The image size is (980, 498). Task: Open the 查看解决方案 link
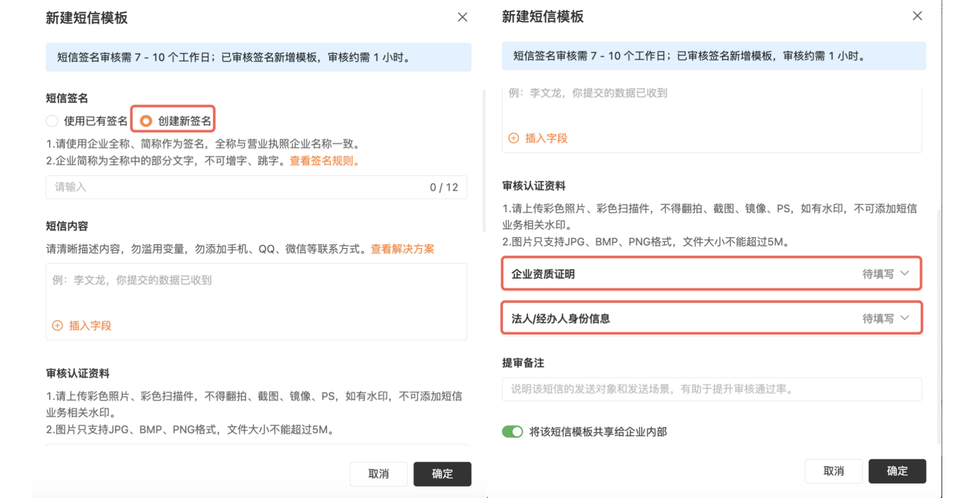pyautogui.click(x=403, y=249)
